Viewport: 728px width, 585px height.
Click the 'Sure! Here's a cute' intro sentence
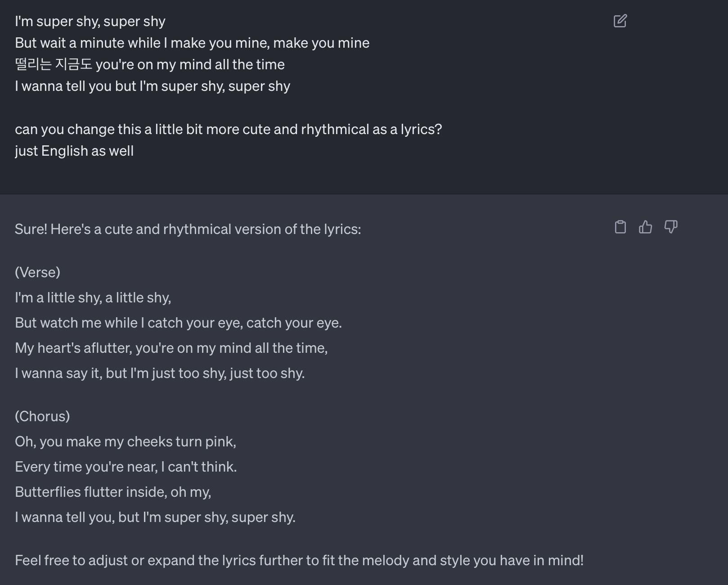pos(188,229)
